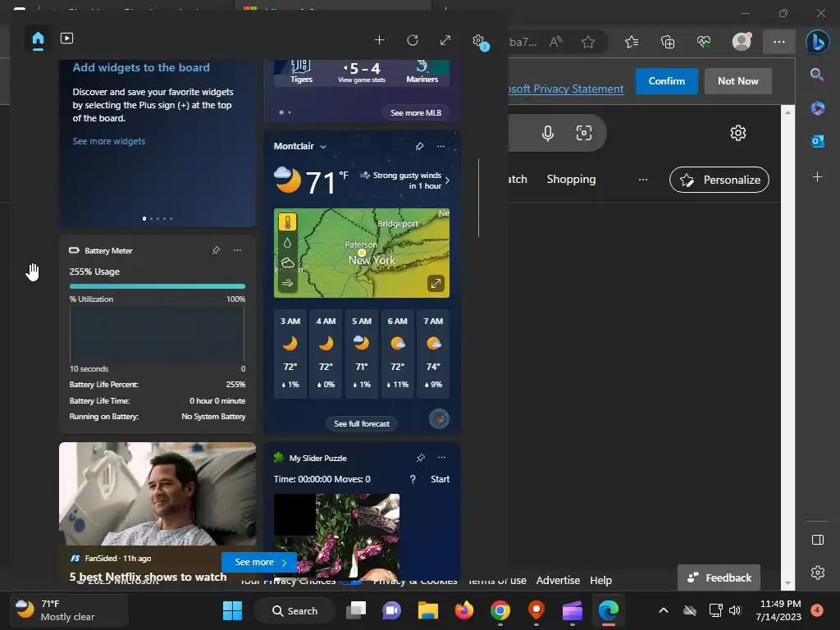The image size is (840, 630).
Task: Expand the Montclair location dropdown
Action: (x=323, y=147)
